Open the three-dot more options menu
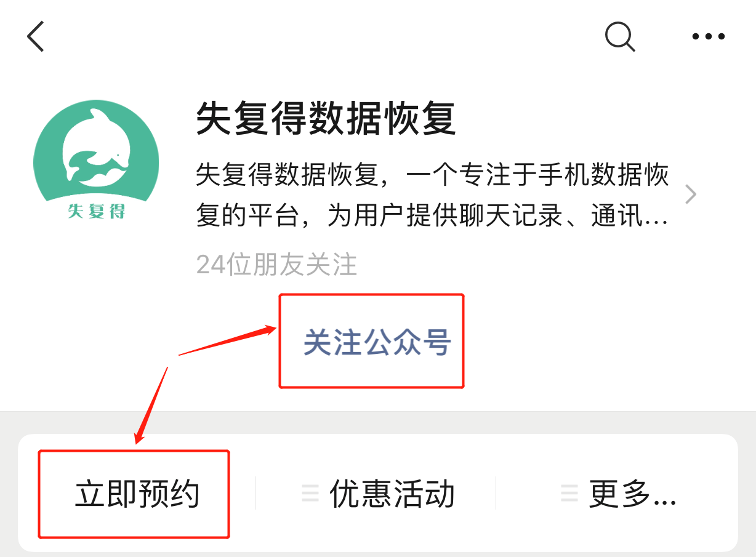 709,37
